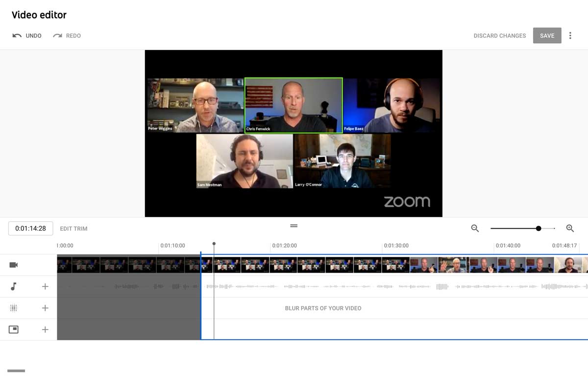
Task: Click the timeline panel drag handle
Action: [x=294, y=226]
